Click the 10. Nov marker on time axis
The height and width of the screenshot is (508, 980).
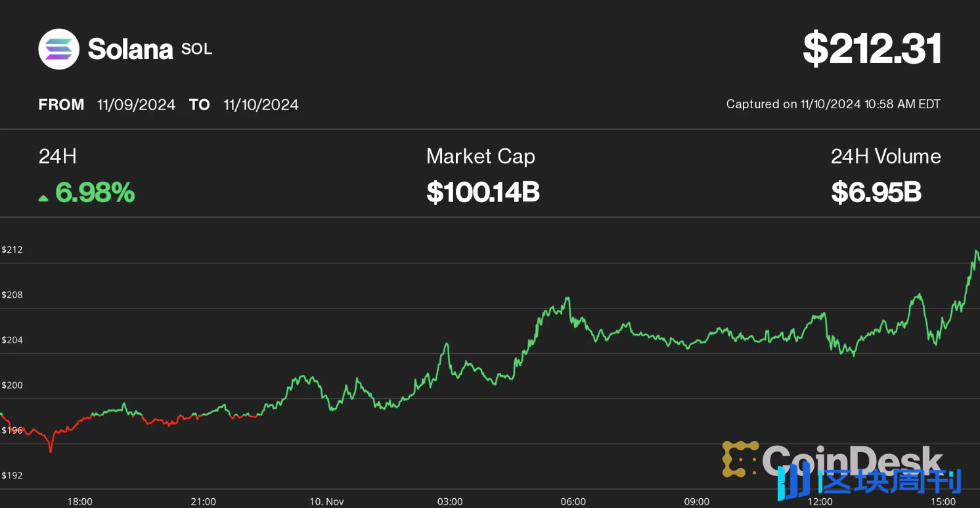pos(326,501)
